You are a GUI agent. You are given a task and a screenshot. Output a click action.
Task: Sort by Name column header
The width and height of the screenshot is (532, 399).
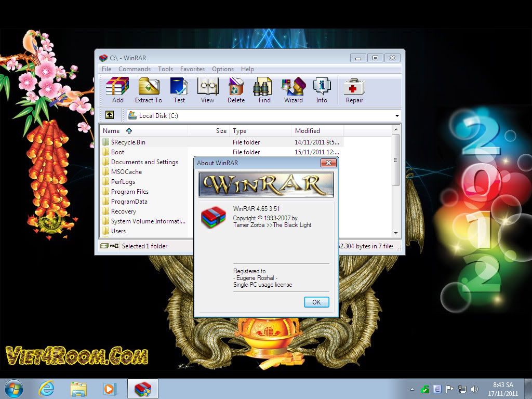144,130
